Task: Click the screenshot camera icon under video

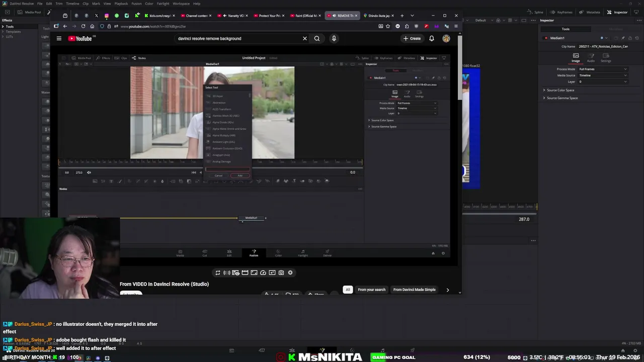Action: click(x=281, y=273)
